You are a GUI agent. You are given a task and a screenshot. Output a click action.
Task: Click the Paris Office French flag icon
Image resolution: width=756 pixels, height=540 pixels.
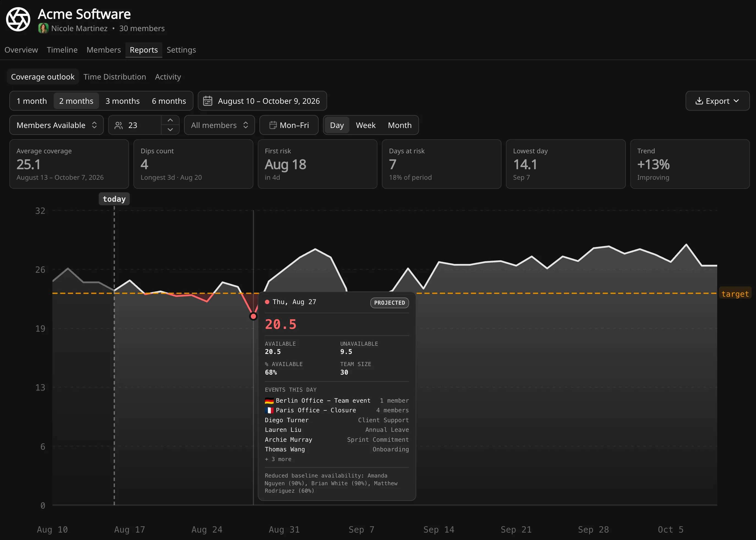click(269, 410)
